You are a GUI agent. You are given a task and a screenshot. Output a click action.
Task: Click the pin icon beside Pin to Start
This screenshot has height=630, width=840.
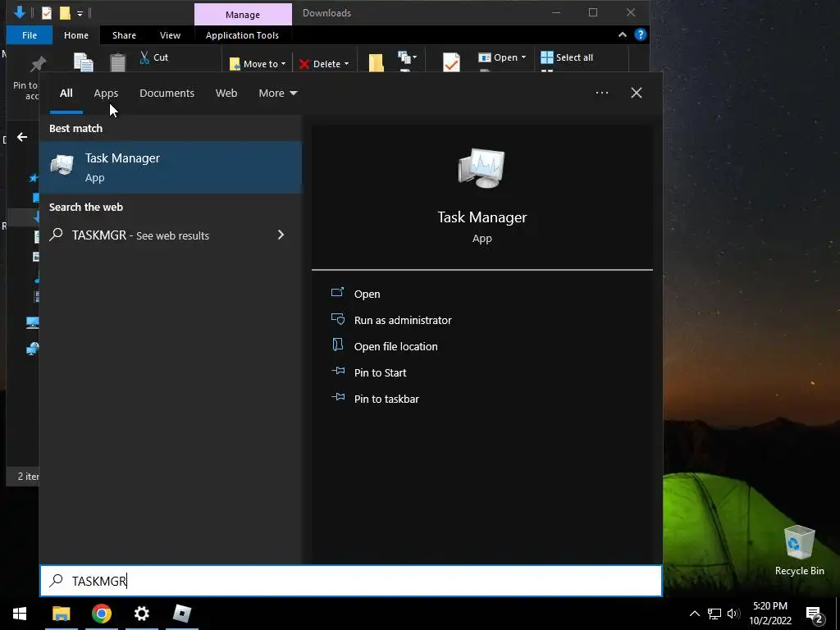[x=337, y=371]
